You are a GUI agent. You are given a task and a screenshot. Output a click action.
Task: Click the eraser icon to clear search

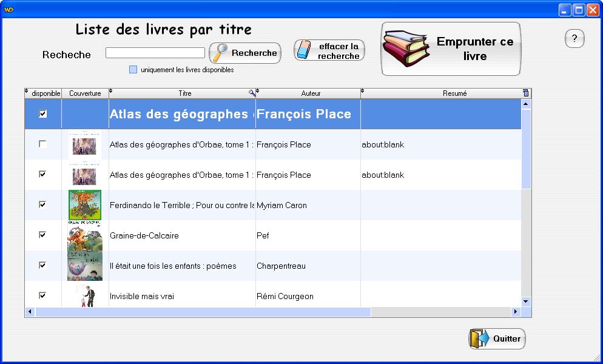305,50
